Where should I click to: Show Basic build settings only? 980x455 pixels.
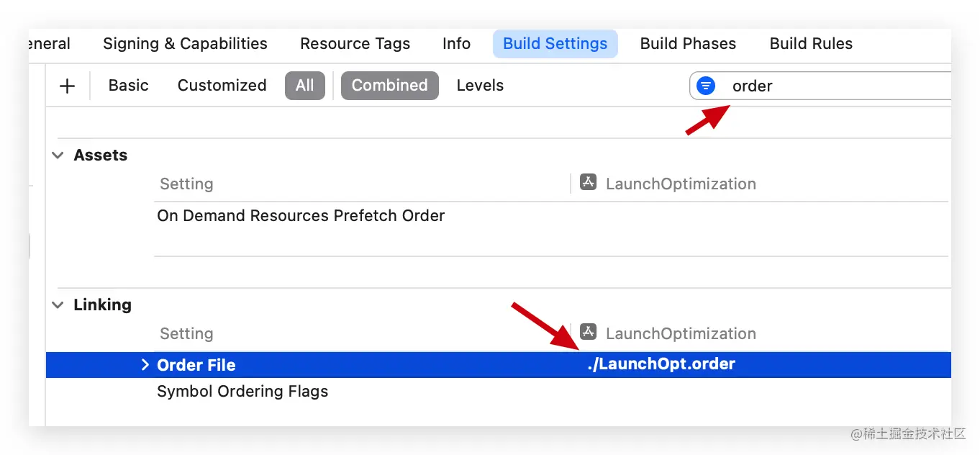[x=128, y=86]
